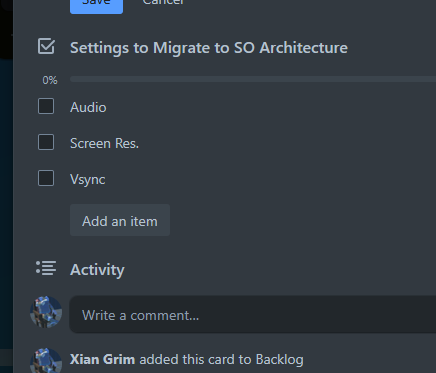Click the 0% progress label

[x=50, y=80]
